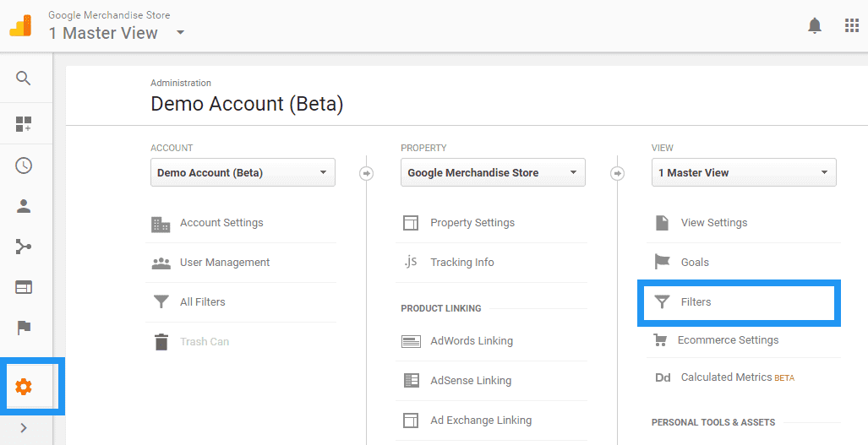Open the Acquisition branching arrows icon
The image size is (868, 445).
click(x=24, y=247)
